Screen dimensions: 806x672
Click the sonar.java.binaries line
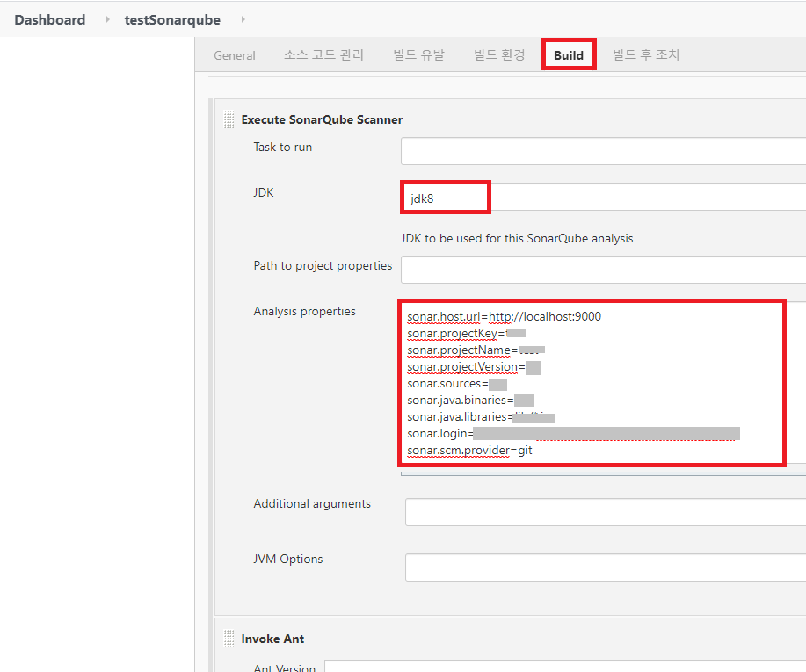pyautogui.click(x=470, y=401)
